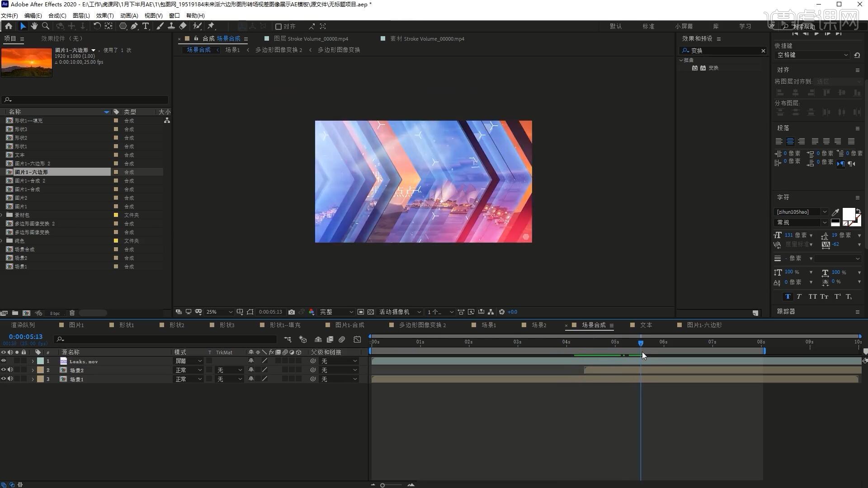Viewport: 868px width, 488px height.
Task: Select the Eraser tool
Action: tap(183, 26)
